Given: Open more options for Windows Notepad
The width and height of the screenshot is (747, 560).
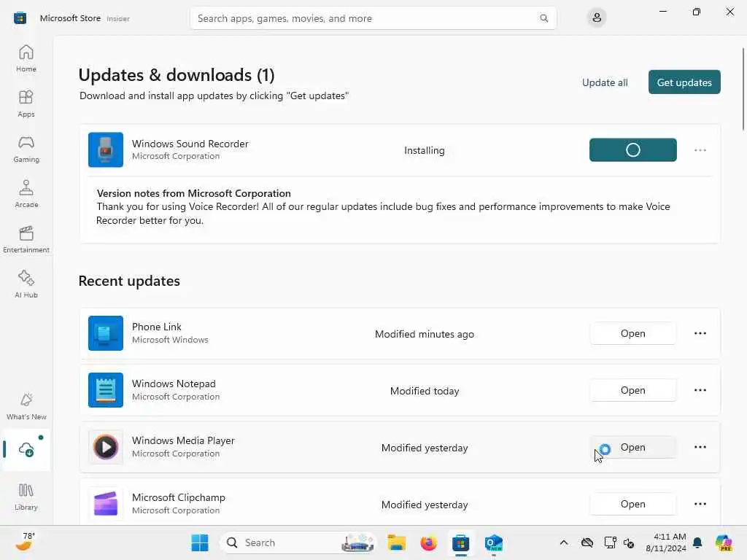Looking at the screenshot, I should coord(700,390).
